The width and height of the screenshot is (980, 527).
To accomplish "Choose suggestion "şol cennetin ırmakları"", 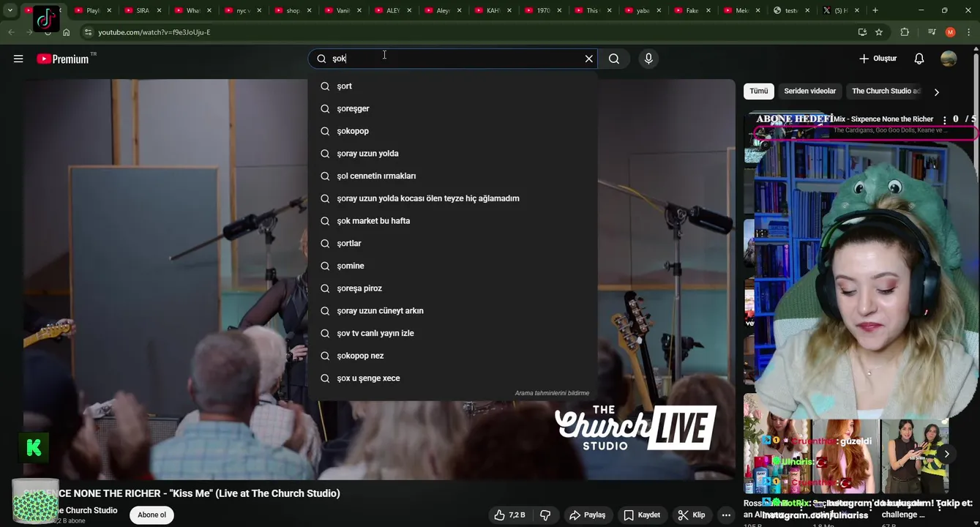I will tap(452, 176).
